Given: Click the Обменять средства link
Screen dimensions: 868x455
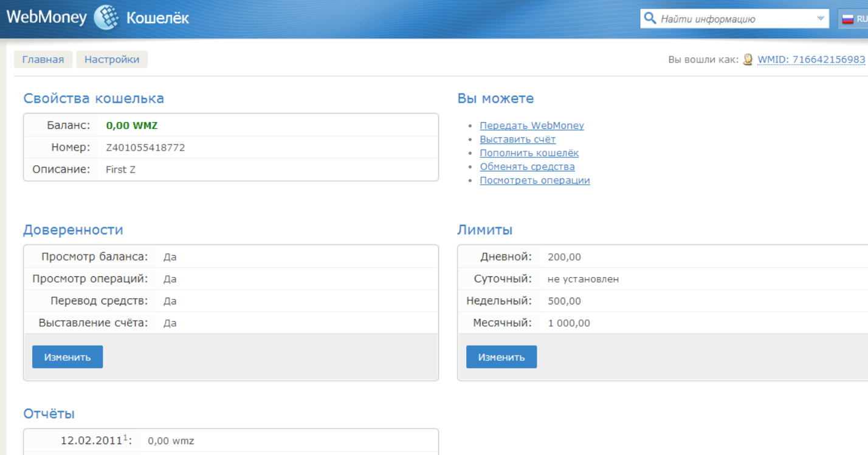Looking at the screenshot, I should [x=527, y=166].
